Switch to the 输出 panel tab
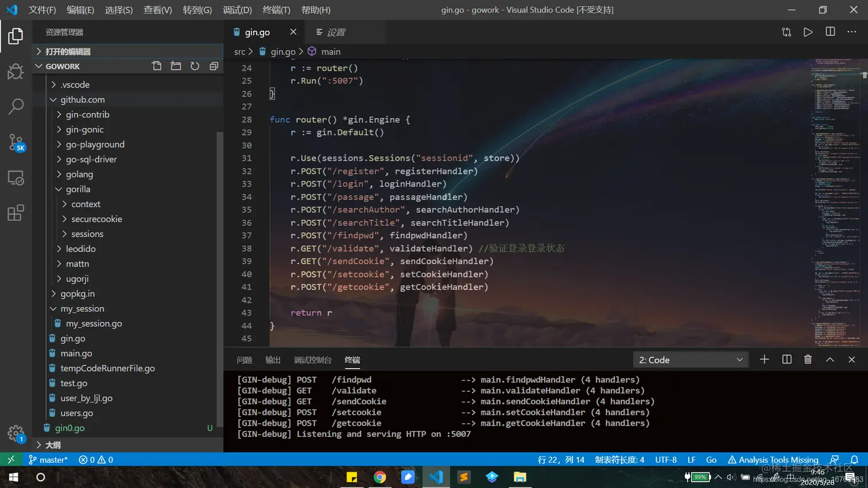Screen dimensions: 868x488 [x=273, y=360]
